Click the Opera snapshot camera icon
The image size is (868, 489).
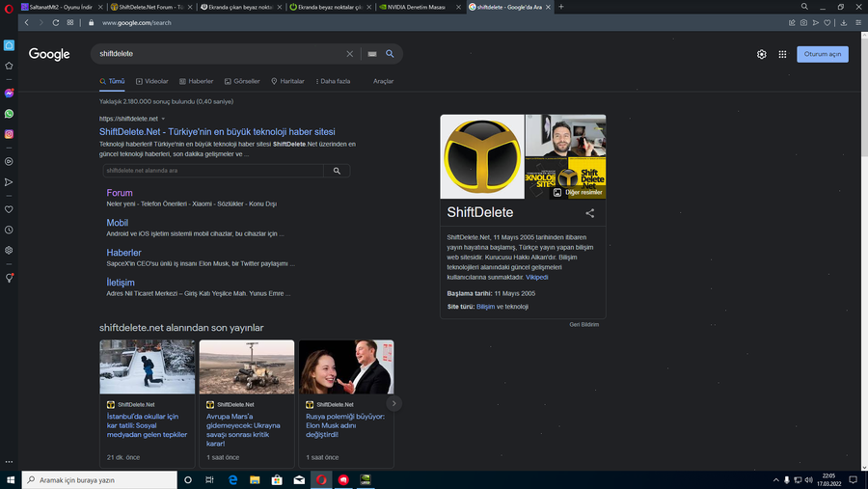(803, 23)
